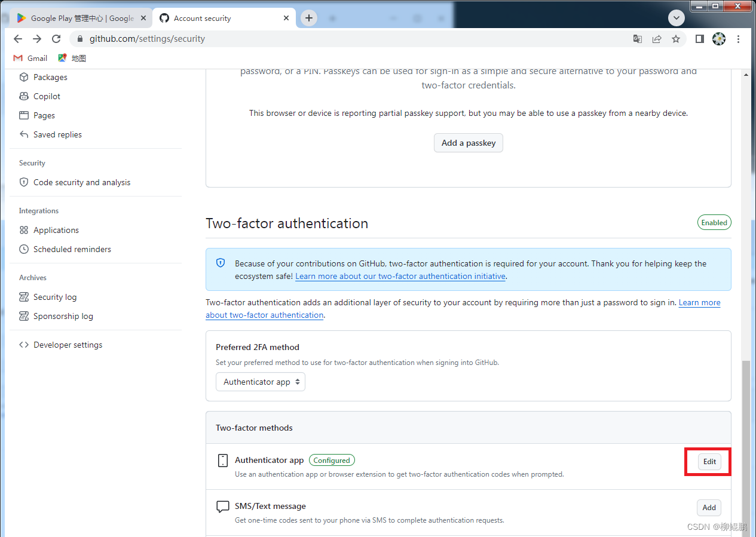This screenshot has height=537, width=756.
Task: Open the Pages settings section
Action: pyautogui.click(x=45, y=115)
